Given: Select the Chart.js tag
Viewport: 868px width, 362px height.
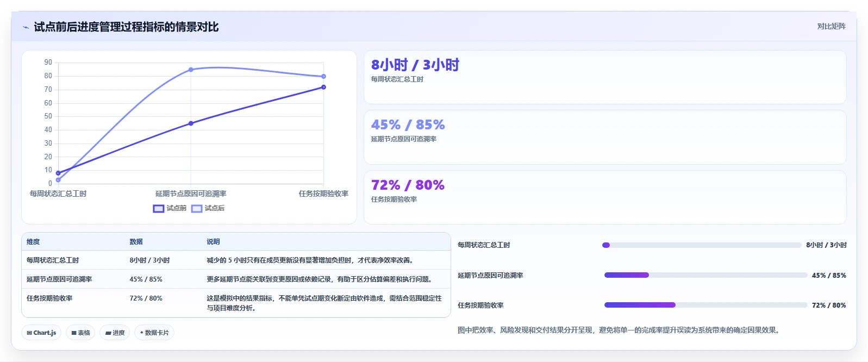Looking at the screenshot, I should click(41, 333).
